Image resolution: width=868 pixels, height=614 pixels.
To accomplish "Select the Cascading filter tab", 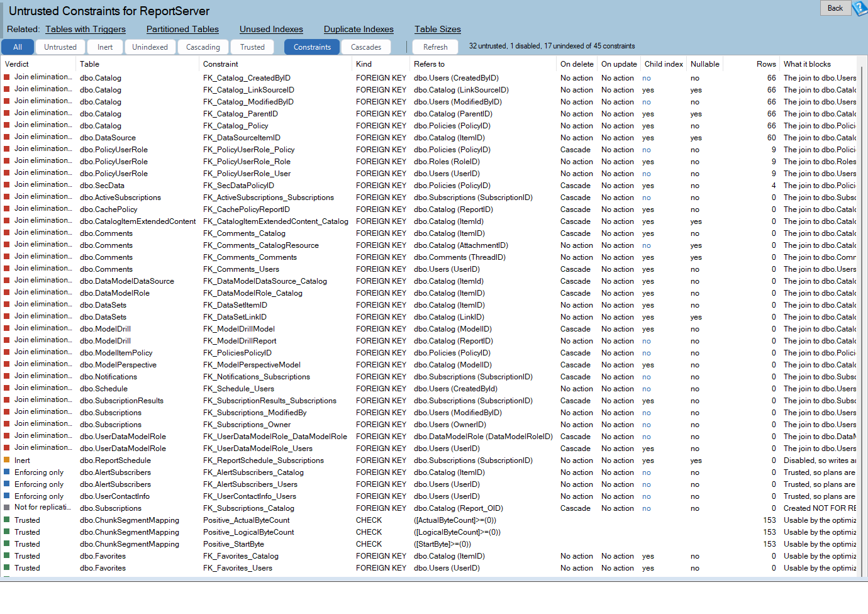I will (203, 47).
